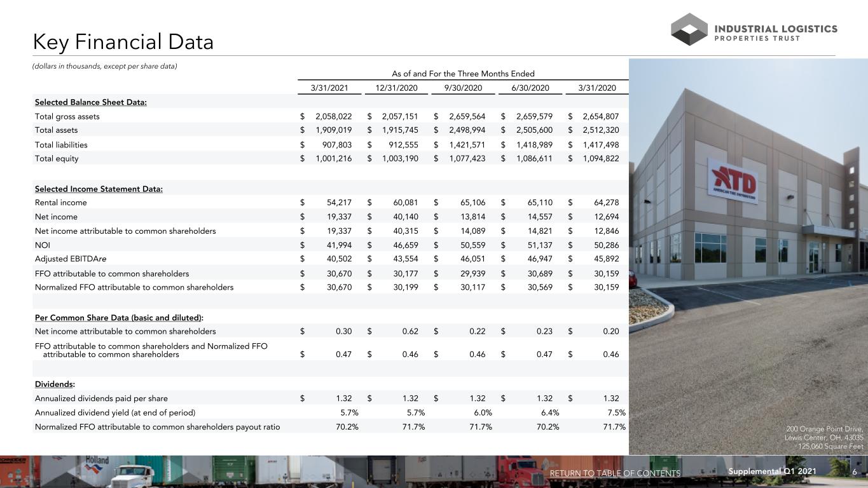The height and width of the screenshot is (488, 868).
Task: Click the payout ratio row label
Action: coord(157,426)
